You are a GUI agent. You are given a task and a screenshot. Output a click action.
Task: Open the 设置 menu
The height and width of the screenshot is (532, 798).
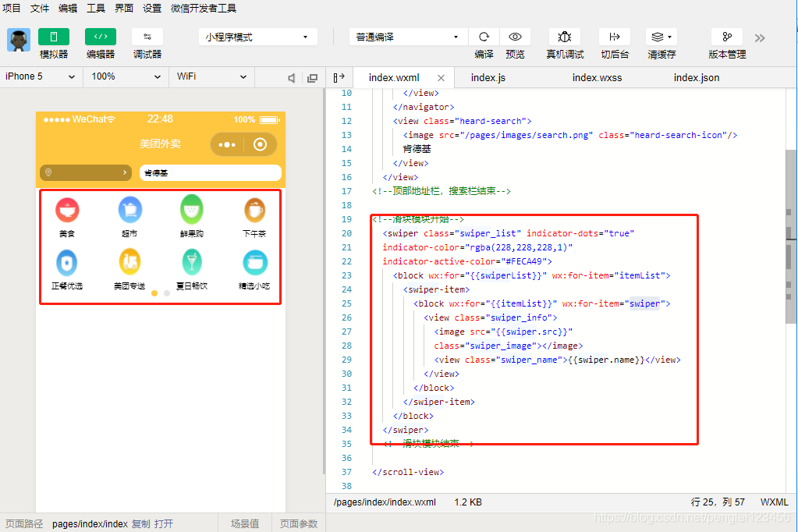(151, 8)
